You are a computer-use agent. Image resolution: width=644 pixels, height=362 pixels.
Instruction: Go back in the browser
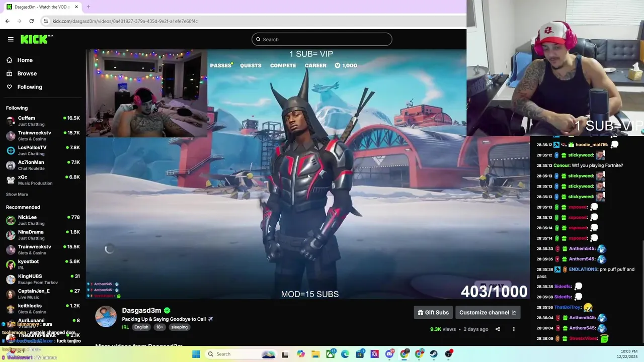(x=7, y=21)
